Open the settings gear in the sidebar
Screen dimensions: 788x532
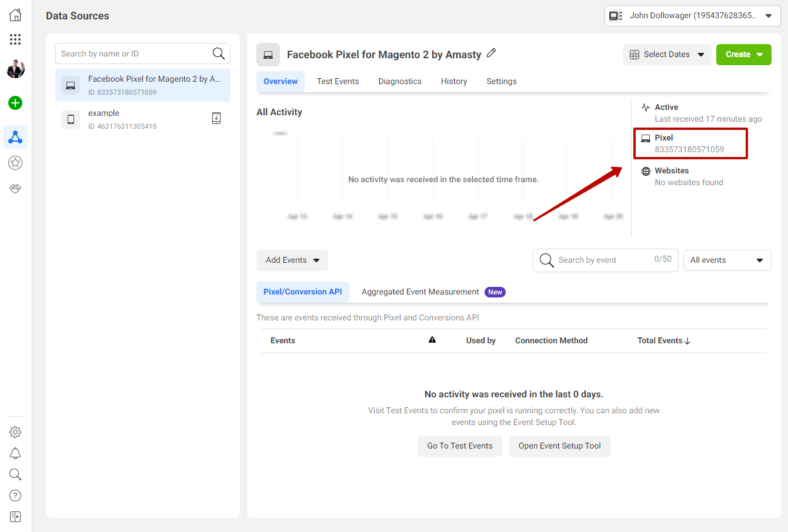coord(15,432)
